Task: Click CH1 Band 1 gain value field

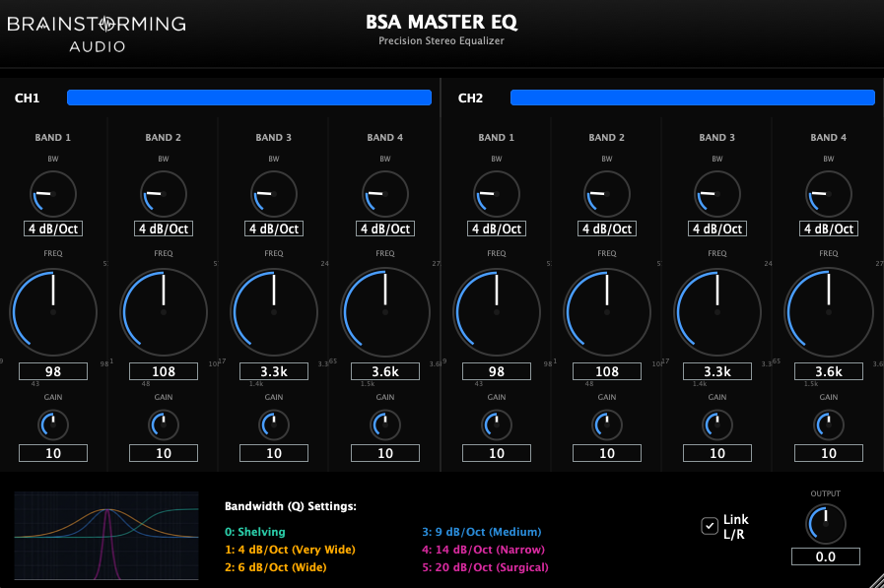Action: (x=53, y=453)
